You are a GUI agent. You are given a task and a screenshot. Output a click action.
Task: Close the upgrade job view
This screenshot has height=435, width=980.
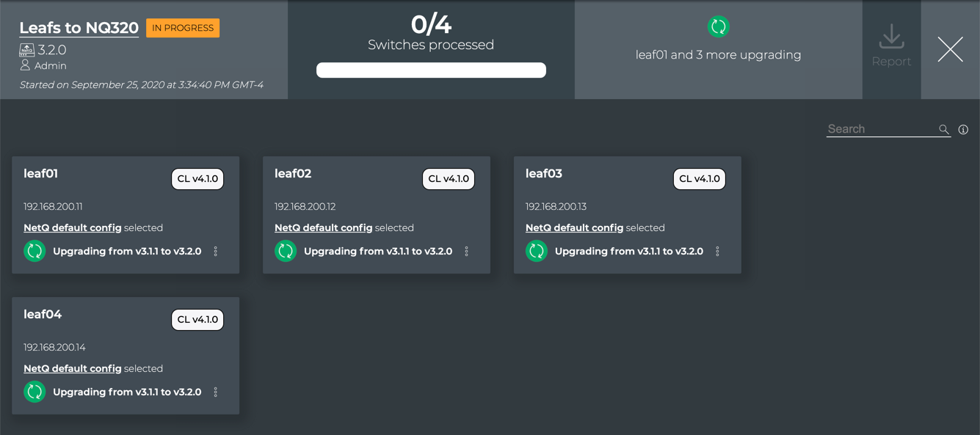pyautogui.click(x=950, y=49)
